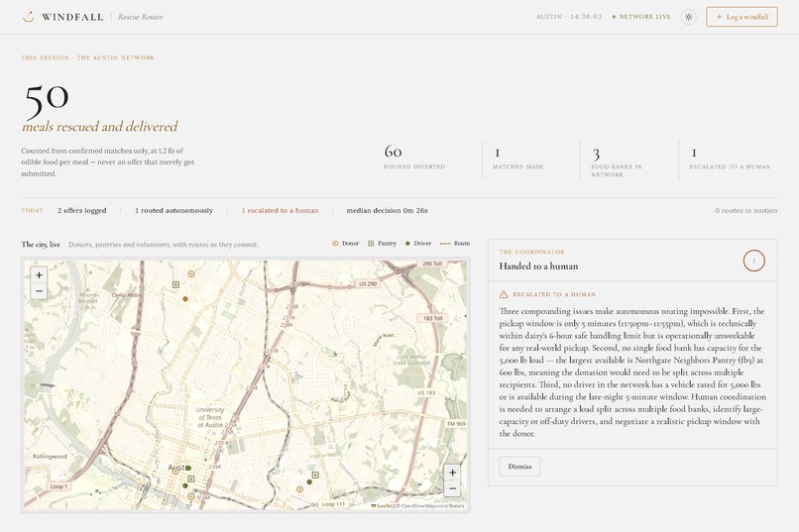Click 'The city, live' map heading

coord(41,245)
